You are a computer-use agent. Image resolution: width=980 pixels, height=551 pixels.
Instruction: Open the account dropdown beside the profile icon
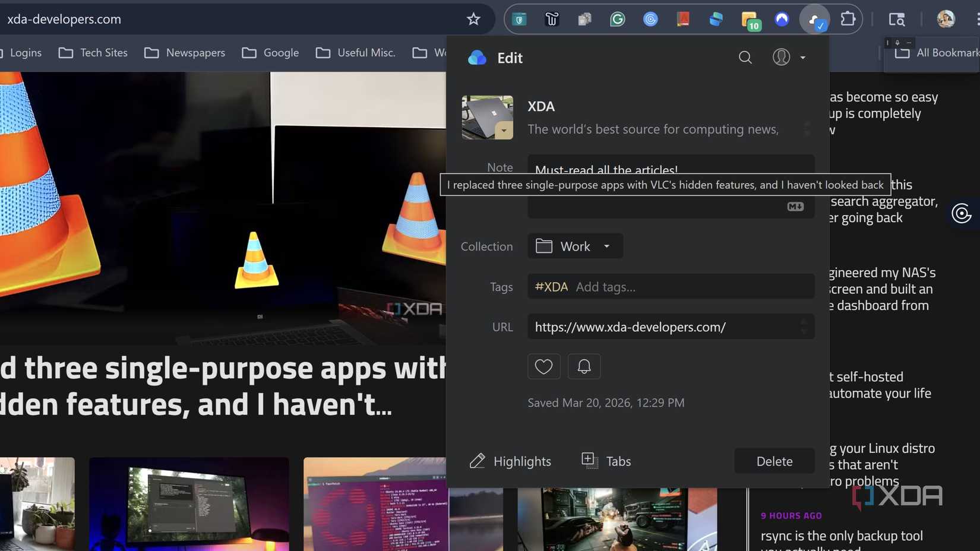click(x=803, y=58)
